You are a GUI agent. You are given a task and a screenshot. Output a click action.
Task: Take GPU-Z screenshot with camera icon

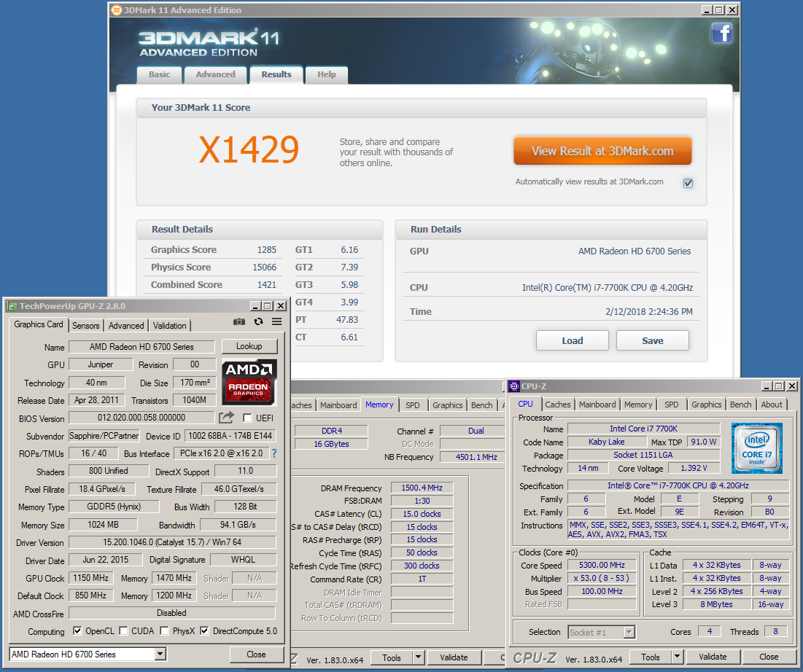click(238, 321)
